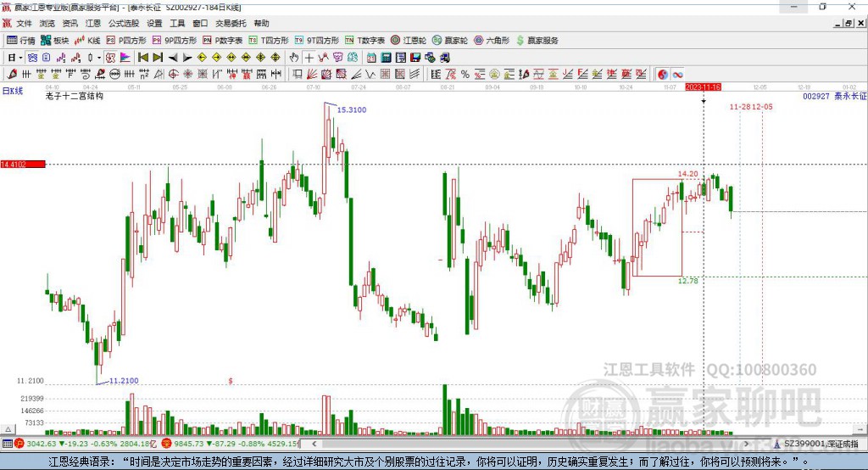
Task: Open the 行情 quotes view
Action: [20, 41]
